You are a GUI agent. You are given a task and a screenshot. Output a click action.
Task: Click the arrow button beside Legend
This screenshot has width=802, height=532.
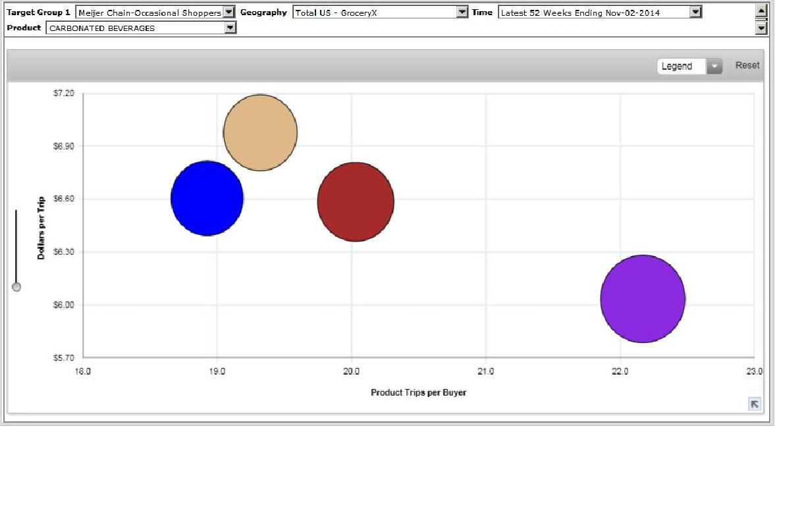714,66
